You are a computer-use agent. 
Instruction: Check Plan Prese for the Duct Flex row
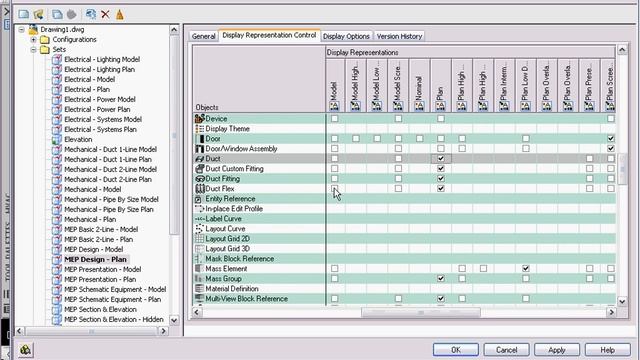click(589, 189)
